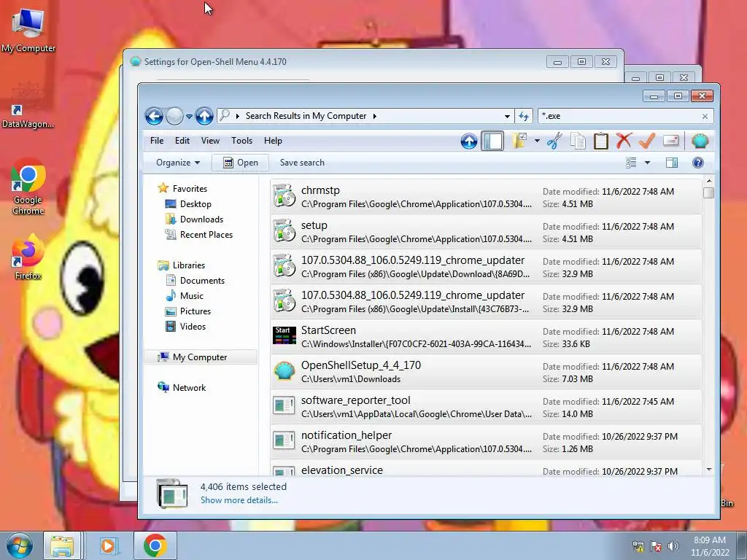Viewport: 747px width, 560px height.
Task: Expand the address bar history dropdown
Action: [507, 116]
